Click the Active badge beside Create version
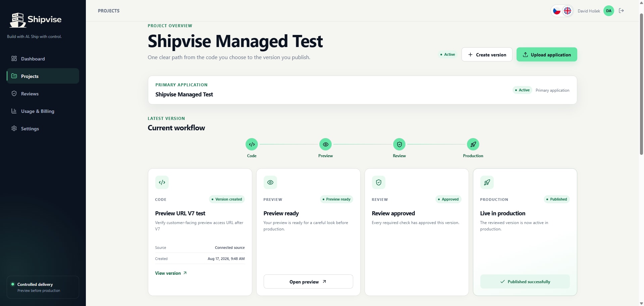This screenshot has width=644, height=306. point(448,54)
